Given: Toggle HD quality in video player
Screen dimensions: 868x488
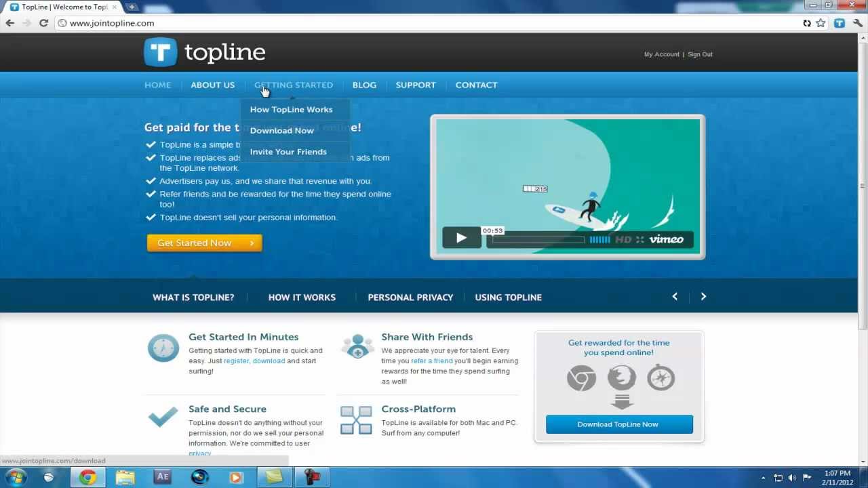Looking at the screenshot, I should 623,239.
